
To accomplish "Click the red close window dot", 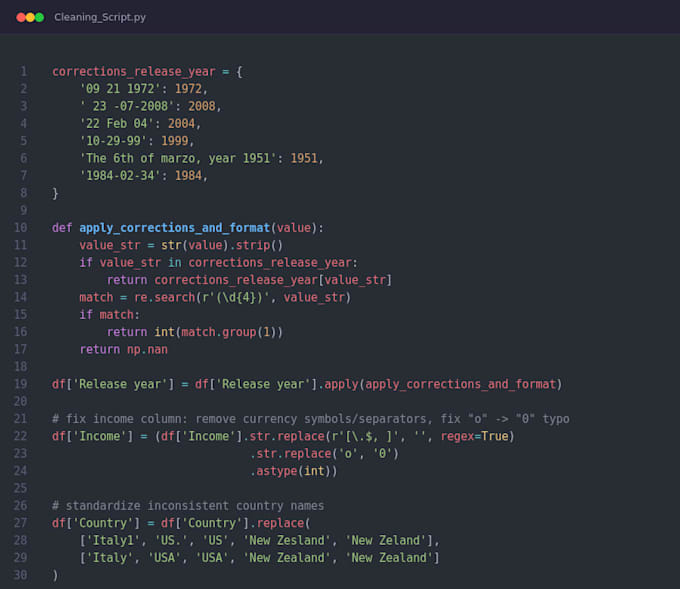I will [x=20, y=17].
